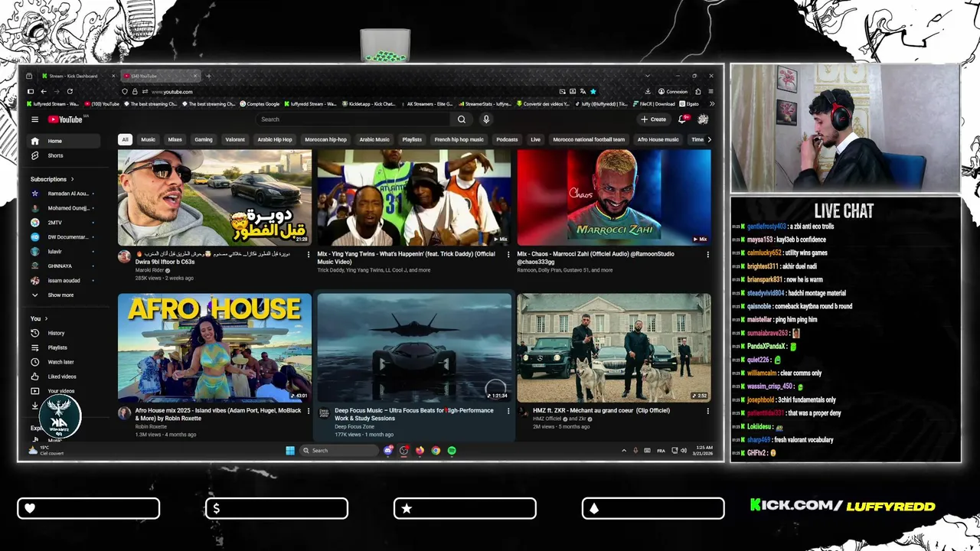
Task: Open more options for Deep Focus Music video
Action: pos(508,411)
